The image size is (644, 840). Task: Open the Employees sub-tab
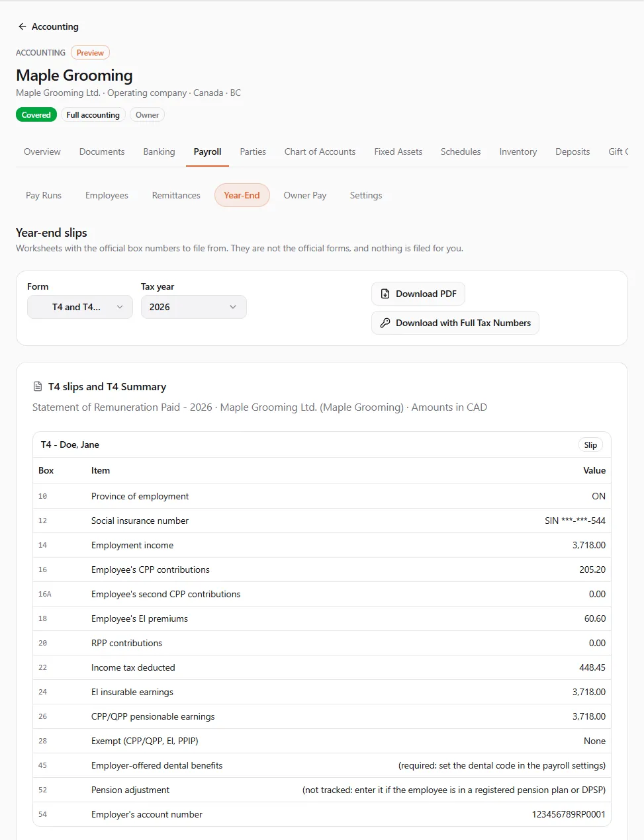tap(107, 195)
